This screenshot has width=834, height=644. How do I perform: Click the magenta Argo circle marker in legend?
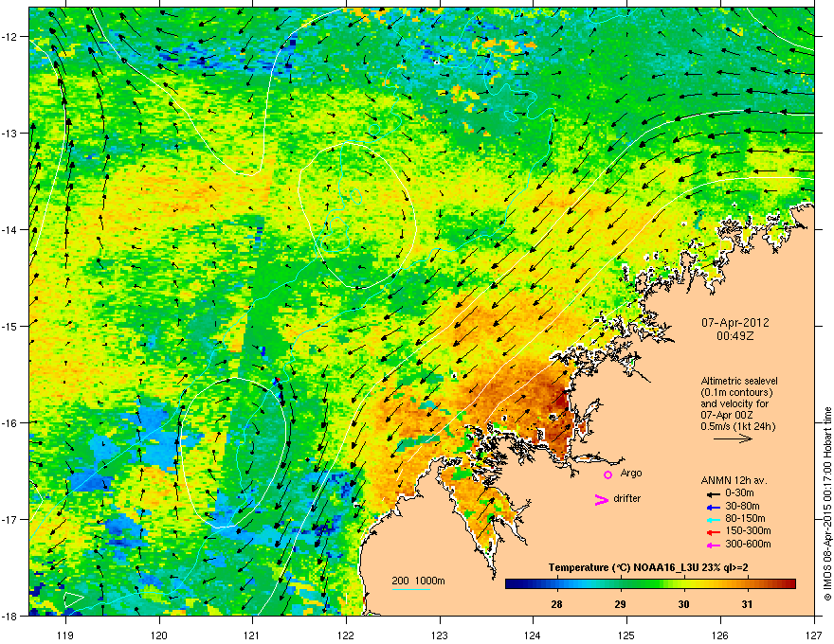coord(607,474)
